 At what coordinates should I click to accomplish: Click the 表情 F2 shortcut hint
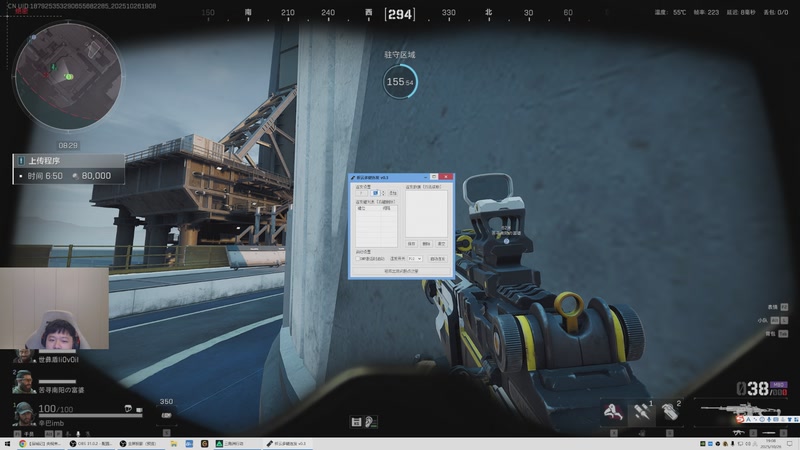click(x=778, y=307)
